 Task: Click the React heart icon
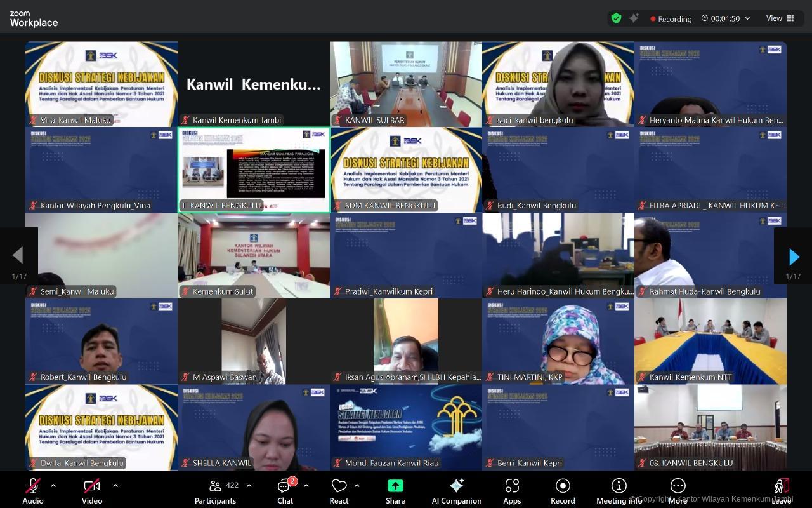click(x=339, y=491)
